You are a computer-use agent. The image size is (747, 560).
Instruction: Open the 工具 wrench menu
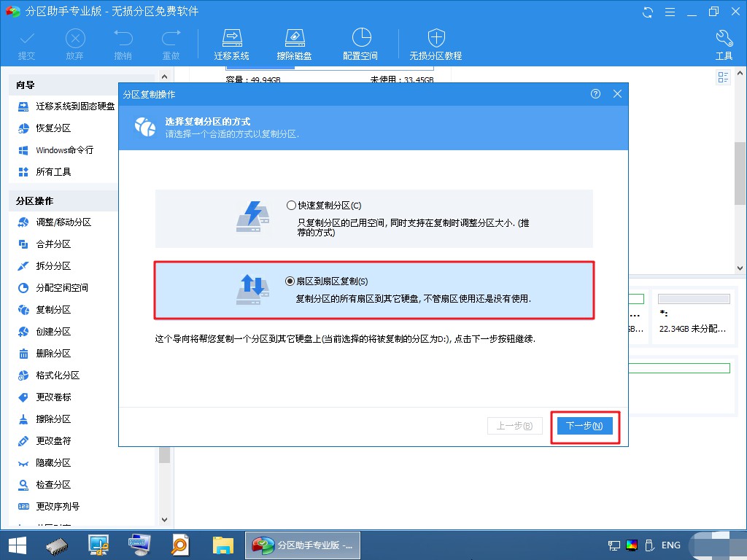click(724, 44)
